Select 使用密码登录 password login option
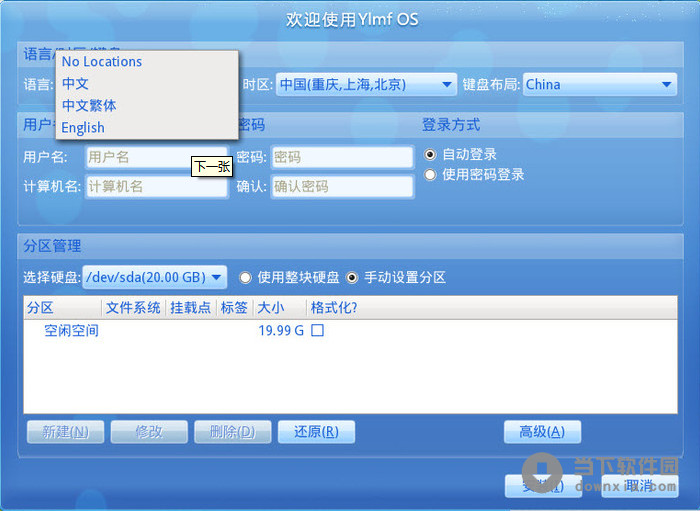This screenshot has height=511, width=700. tap(431, 175)
